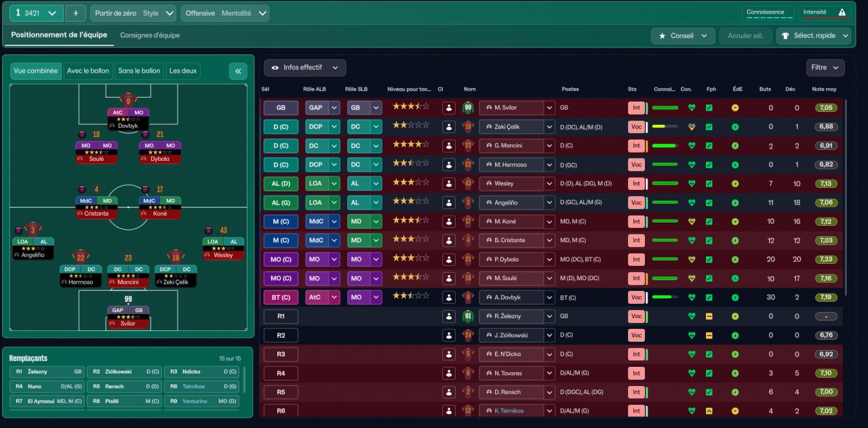
Task: Expand the arrow beside G. Mancini's name
Action: click(549, 146)
